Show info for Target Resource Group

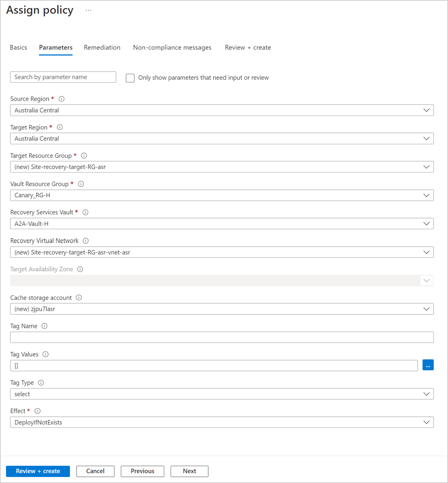[84, 155]
